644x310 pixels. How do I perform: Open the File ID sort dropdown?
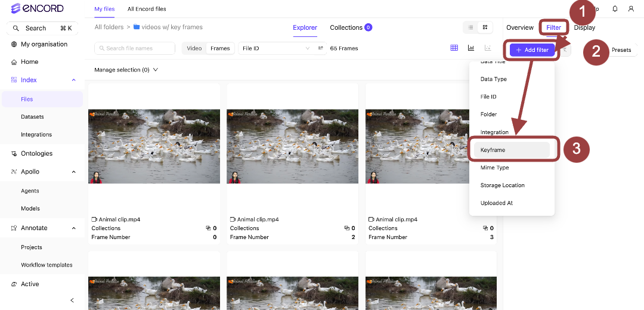click(276, 48)
